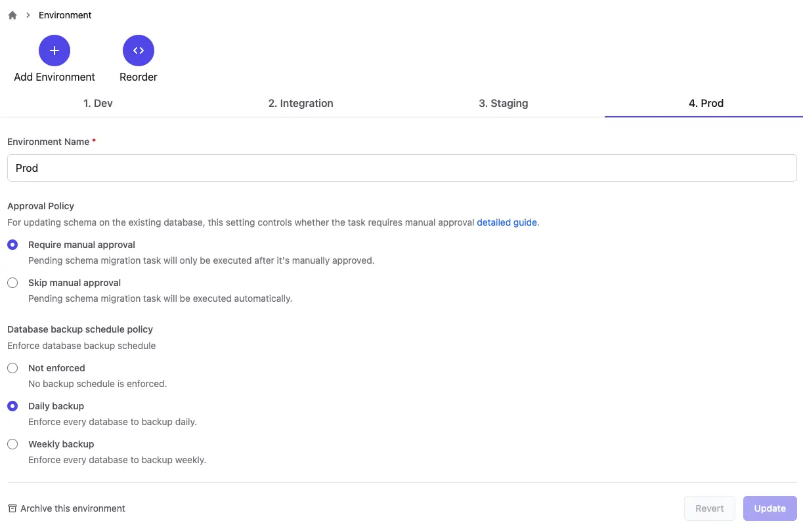Viewport: 803px width, 532px height.
Task: Focus the Environment Name input field
Action: (402, 168)
